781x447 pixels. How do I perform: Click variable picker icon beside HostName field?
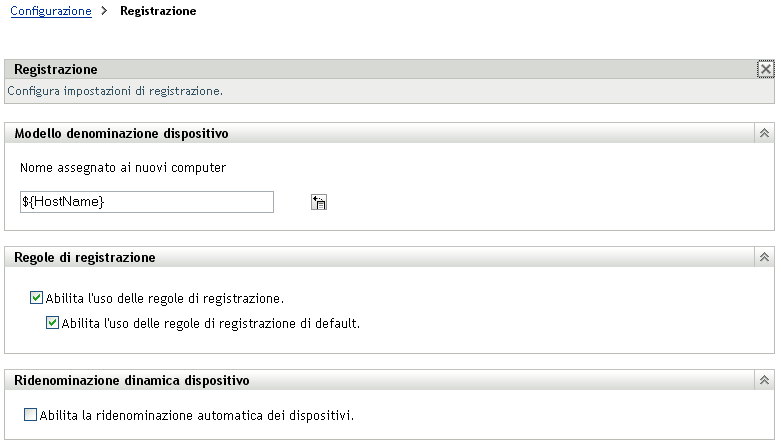(x=319, y=203)
